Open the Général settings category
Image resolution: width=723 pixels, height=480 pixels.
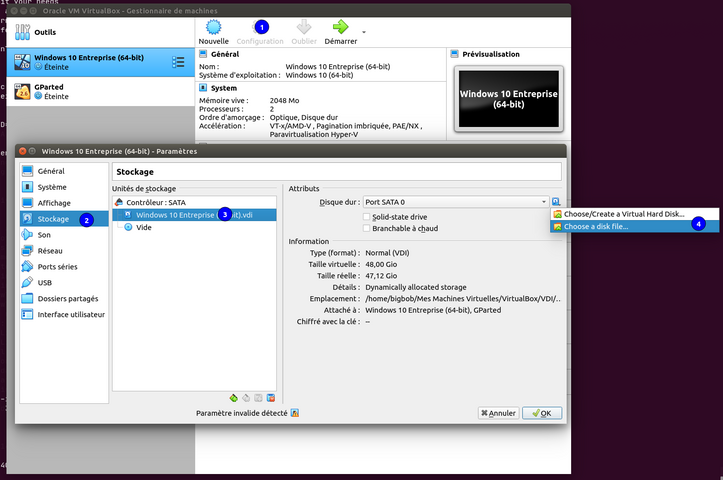click(x=64, y=171)
